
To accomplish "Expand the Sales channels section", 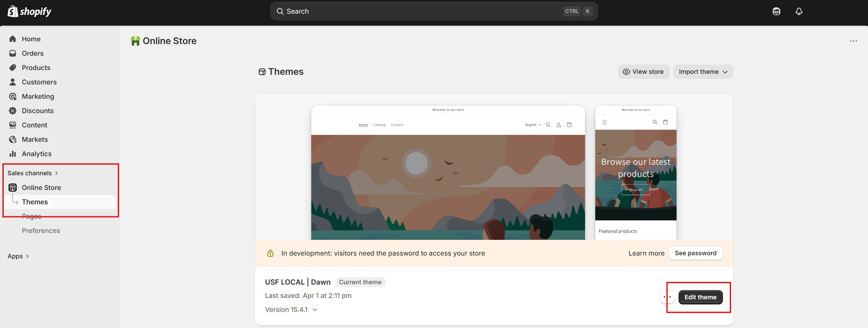I will click(30, 173).
